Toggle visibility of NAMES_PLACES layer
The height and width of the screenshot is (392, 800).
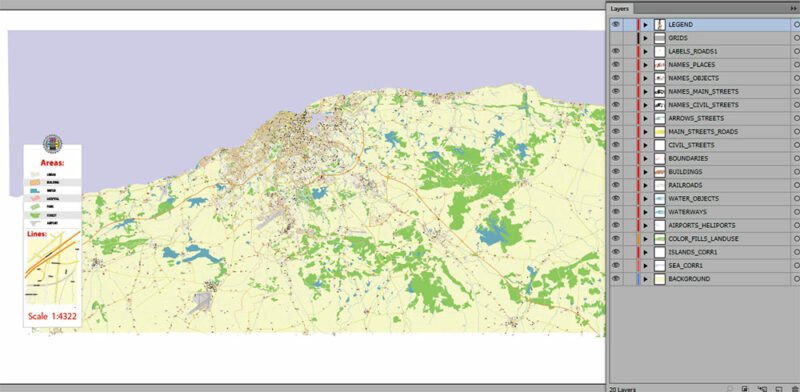coord(616,65)
